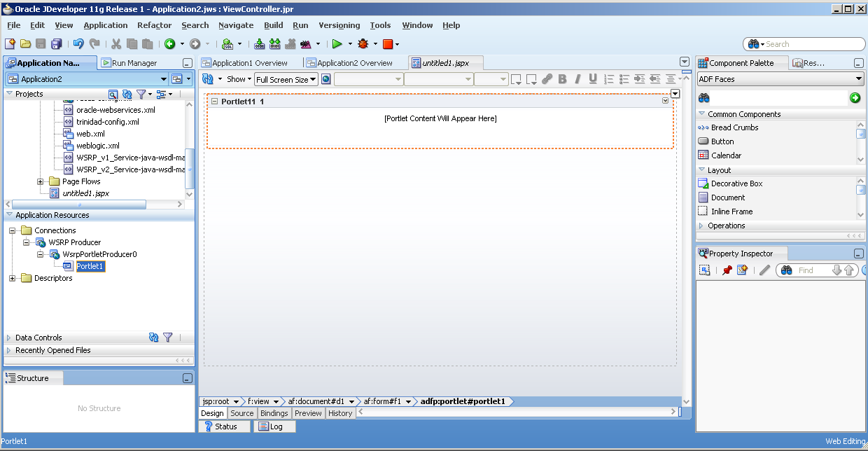868x451 pixels.
Task: Click the Open folder toolbar icon
Action: click(25, 44)
